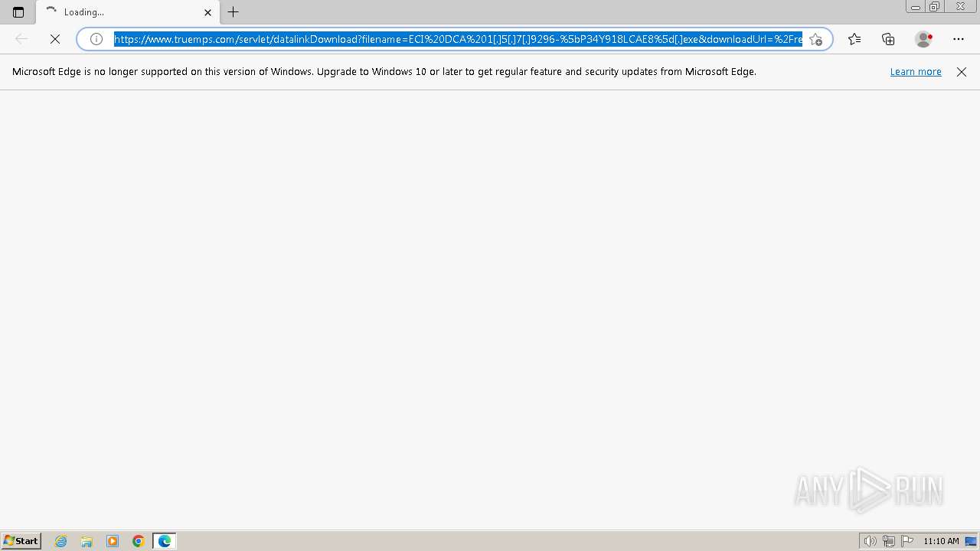Select the Loading... tab

(x=128, y=12)
